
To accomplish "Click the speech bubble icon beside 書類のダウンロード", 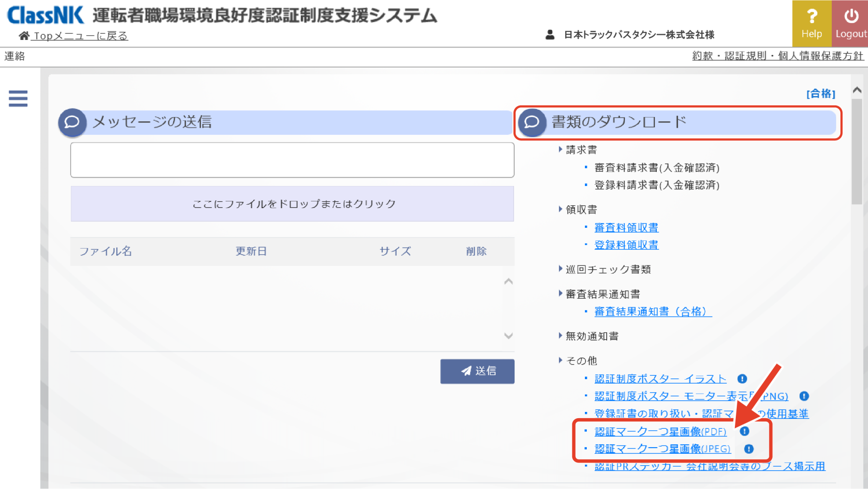I will point(532,122).
